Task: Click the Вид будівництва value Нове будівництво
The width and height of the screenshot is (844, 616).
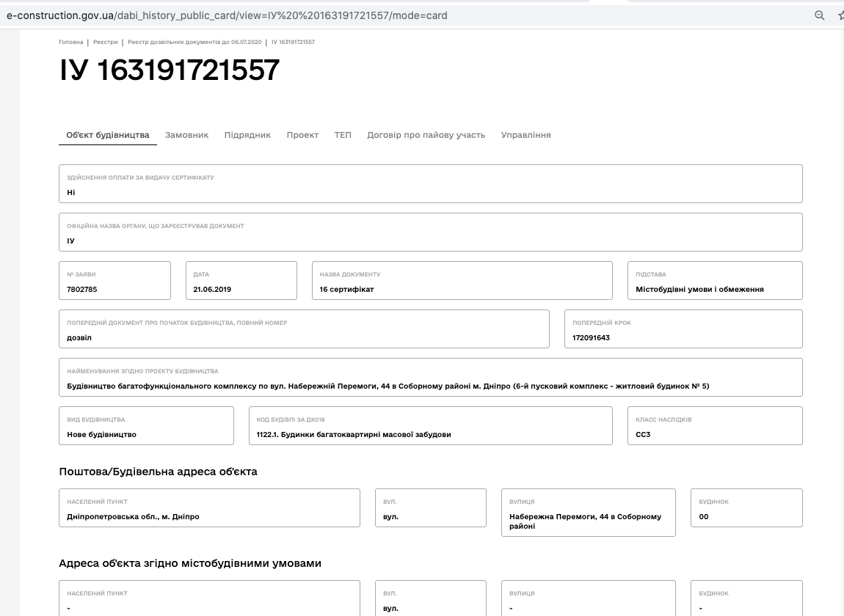Action: [102, 435]
